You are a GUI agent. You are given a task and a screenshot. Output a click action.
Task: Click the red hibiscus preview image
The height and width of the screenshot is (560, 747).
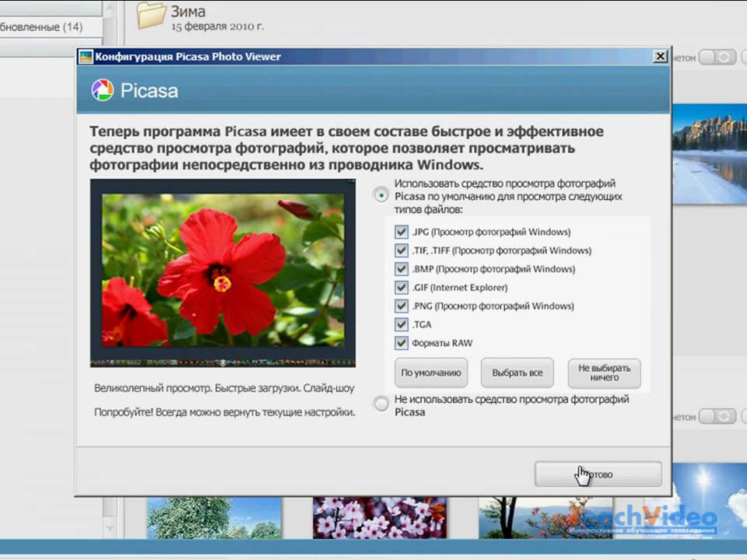[x=223, y=273]
